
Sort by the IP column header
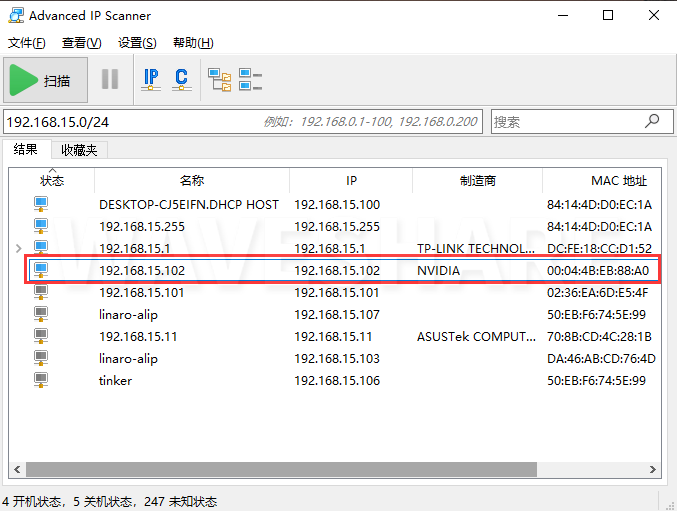point(351,180)
